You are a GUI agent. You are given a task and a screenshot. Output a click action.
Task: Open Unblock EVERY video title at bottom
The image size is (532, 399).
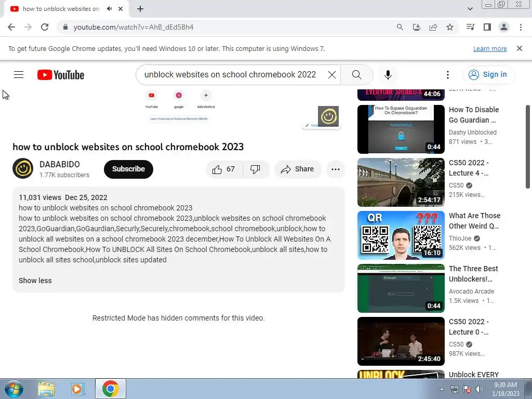tap(474, 375)
